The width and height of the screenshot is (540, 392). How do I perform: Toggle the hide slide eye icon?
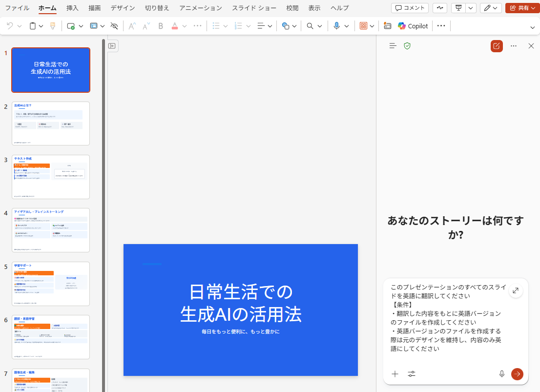[114, 26]
